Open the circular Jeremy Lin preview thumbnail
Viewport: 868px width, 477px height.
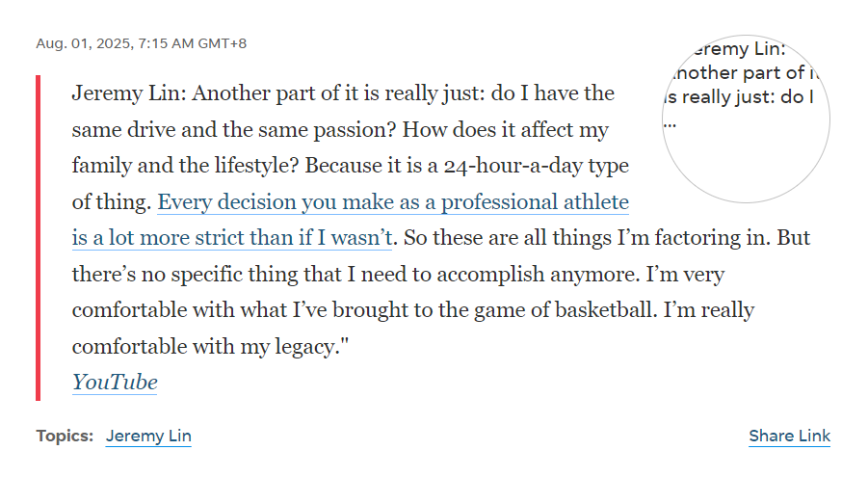[746, 119]
